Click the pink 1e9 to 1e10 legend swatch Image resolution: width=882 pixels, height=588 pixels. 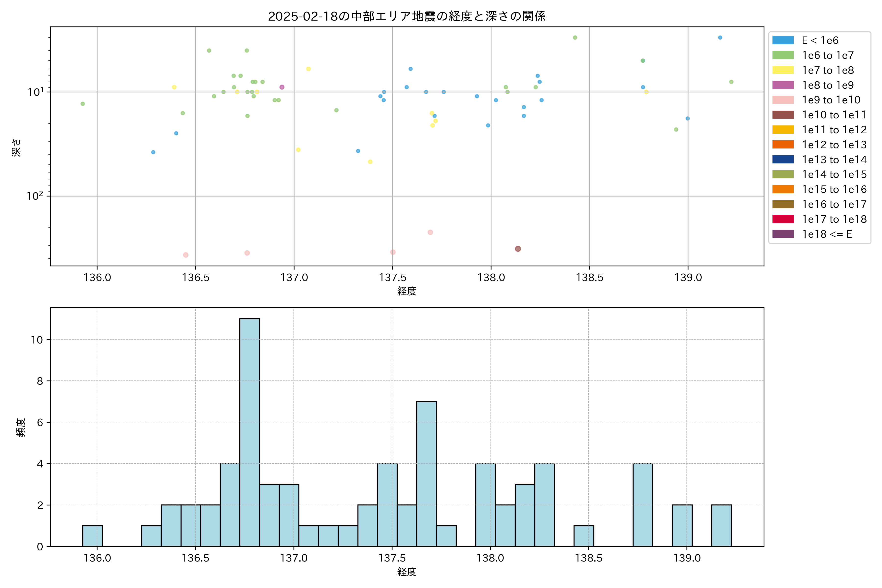point(783,100)
